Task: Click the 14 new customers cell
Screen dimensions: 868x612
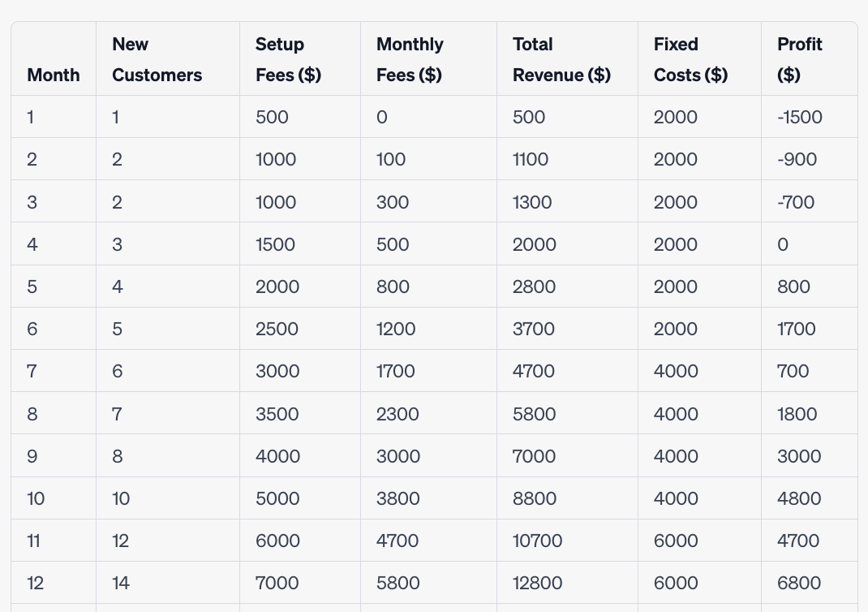Action: [121, 583]
